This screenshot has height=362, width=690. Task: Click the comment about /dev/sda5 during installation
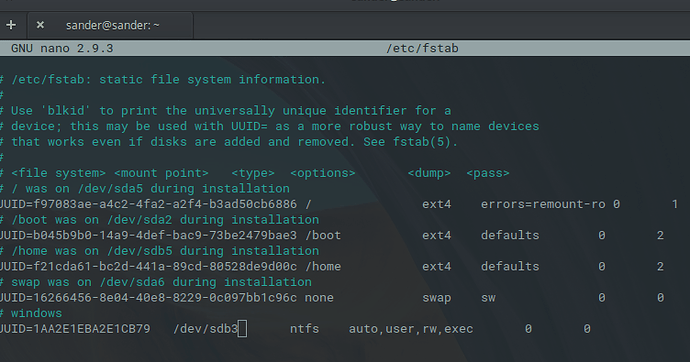tap(145, 188)
